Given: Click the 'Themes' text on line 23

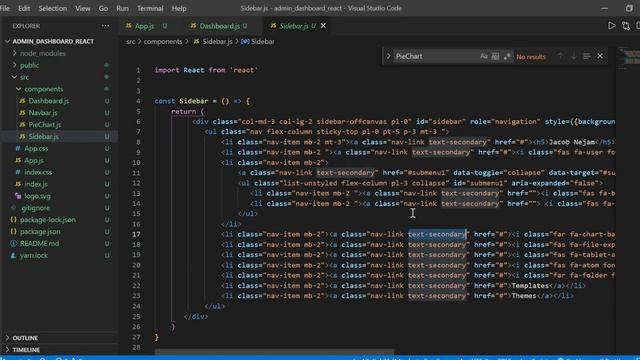Looking at the screenshot, I should click(524, 296).
